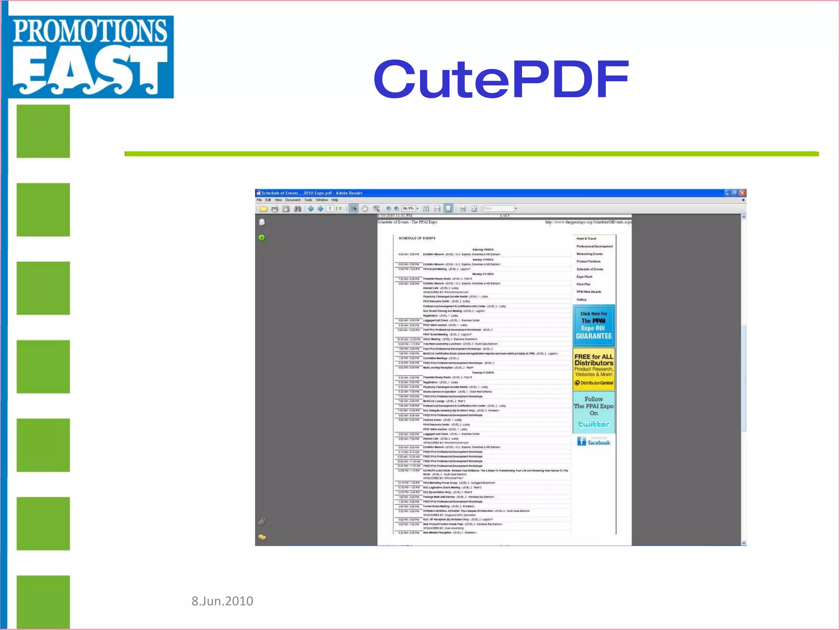Click the vertical scrollbar up arrow
This screenshot has height=630, width=840.
pyautogui.click(x=744, y=217)
